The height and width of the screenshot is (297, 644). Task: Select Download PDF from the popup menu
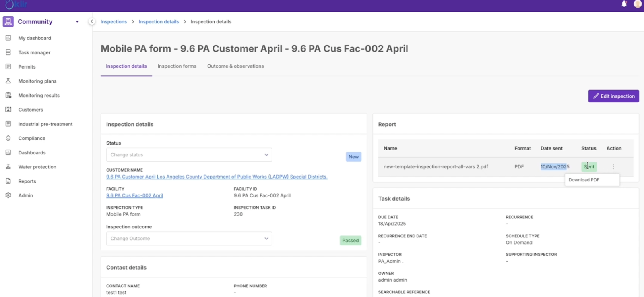coord(584,180)
